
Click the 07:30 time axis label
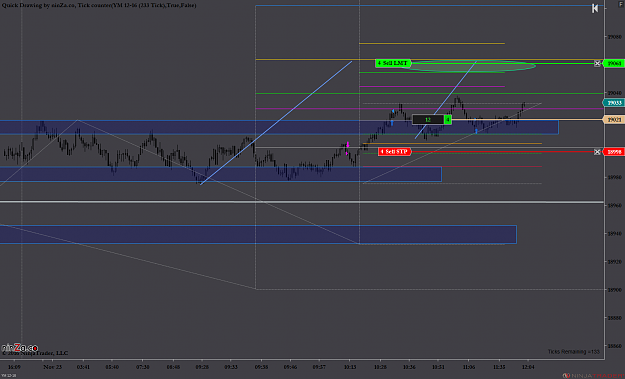pos(143,367)
